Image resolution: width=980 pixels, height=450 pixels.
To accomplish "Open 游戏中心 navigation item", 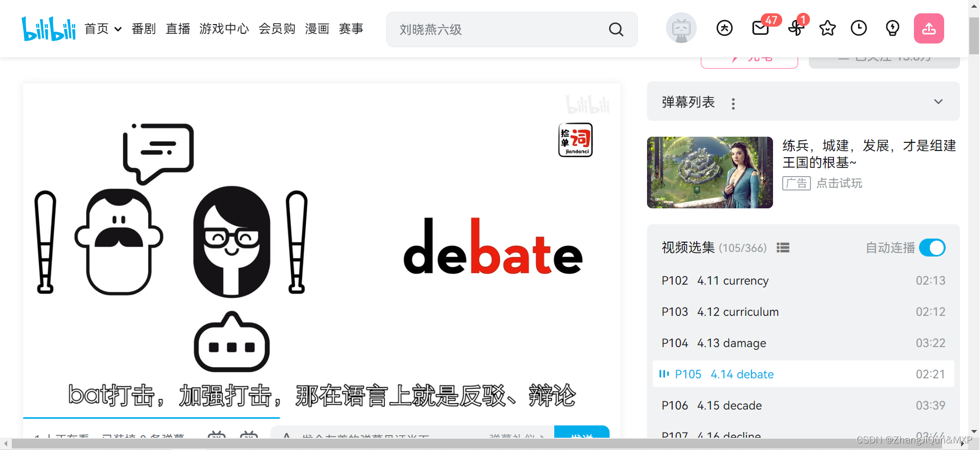I will [224, 29].
